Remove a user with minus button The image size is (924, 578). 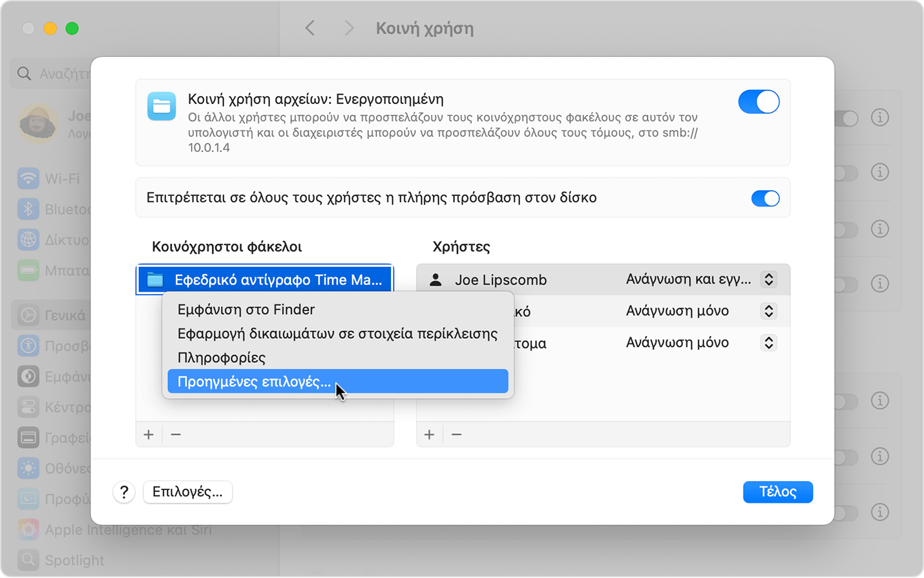click(456, 434)
